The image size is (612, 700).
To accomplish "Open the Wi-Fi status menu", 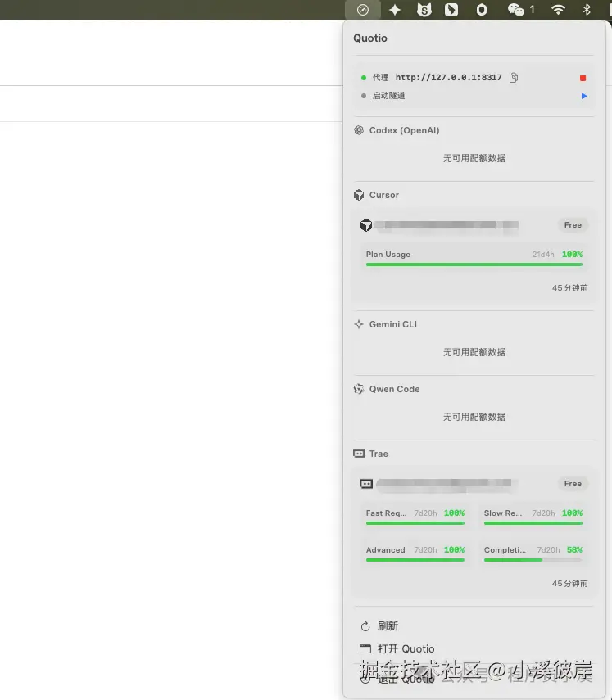I will 558,10.
